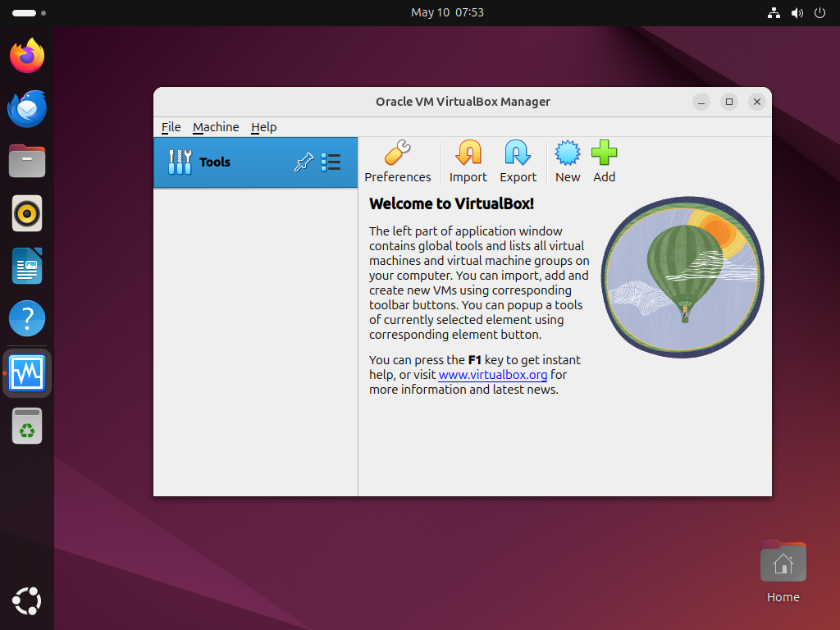Click the Tools pin icon
Image resolution: width=840 pixels, height=630 pixels.
[304, 162]
